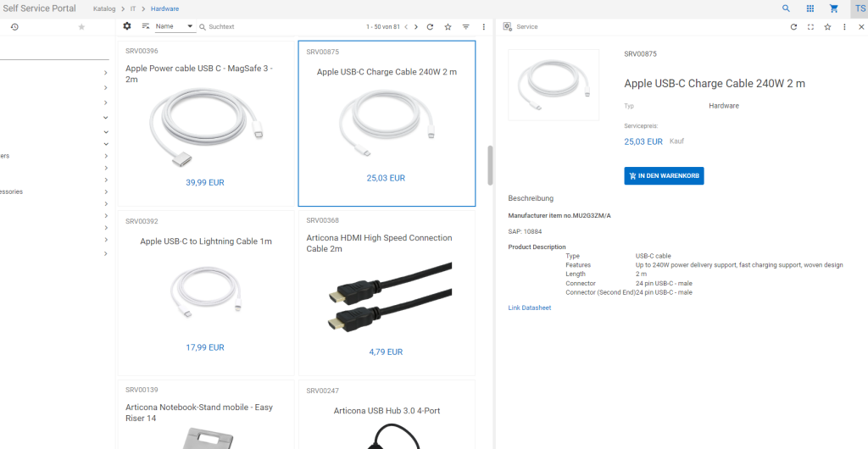Add cable with IN DEN WARENKORB button
The height and width of the screenshot is (449, 868).
[664, 176]
